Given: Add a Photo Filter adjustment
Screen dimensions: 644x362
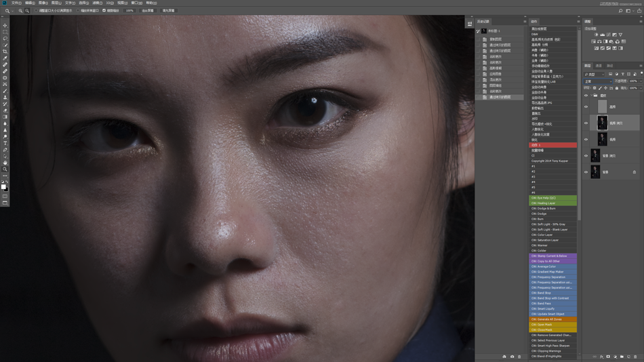Looking at the screenshot, I should coord(611,41).
